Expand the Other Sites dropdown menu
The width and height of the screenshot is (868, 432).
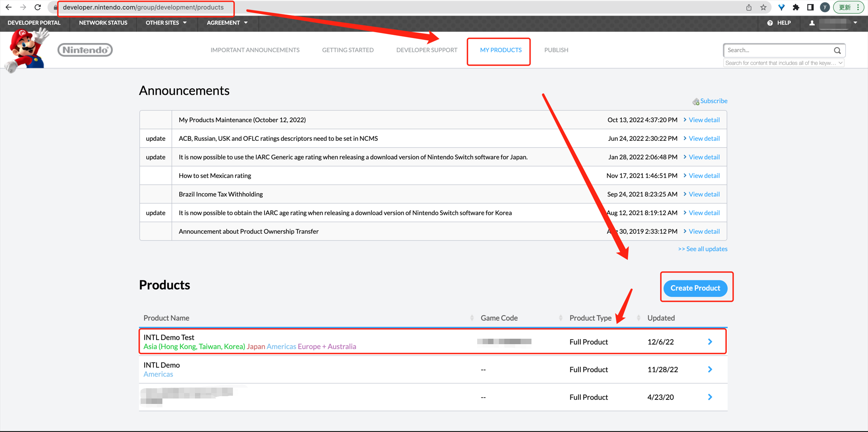166,23
